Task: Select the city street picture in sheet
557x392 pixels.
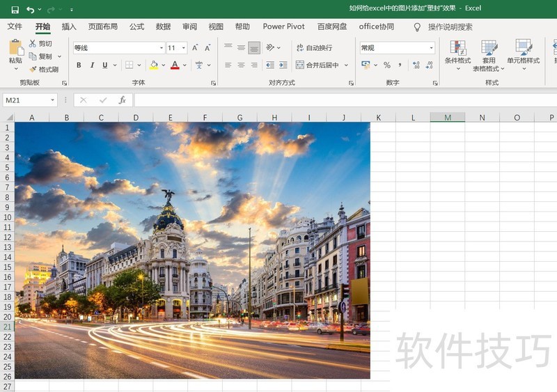Action: [x=192, y=250]
